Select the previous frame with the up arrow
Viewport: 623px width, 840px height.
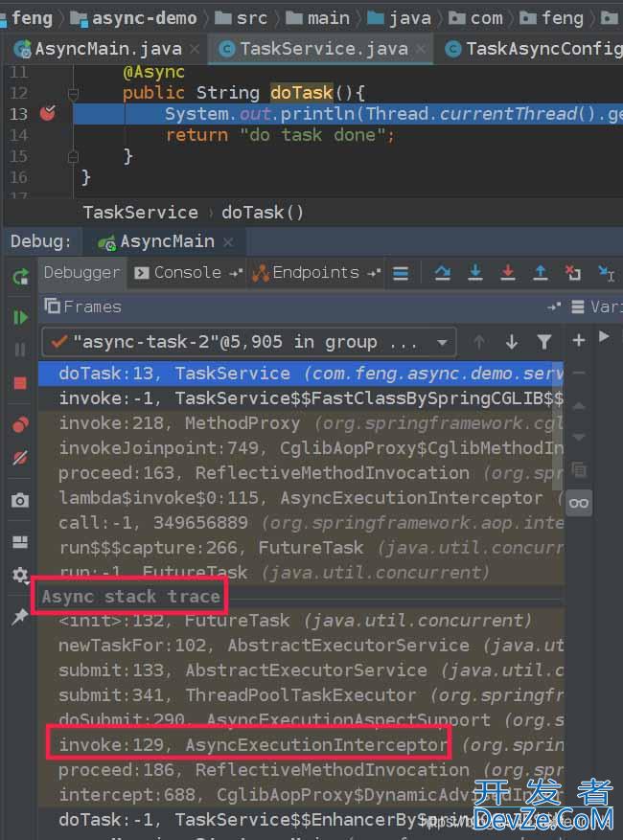pyautogui.click(x=479, y=341)
